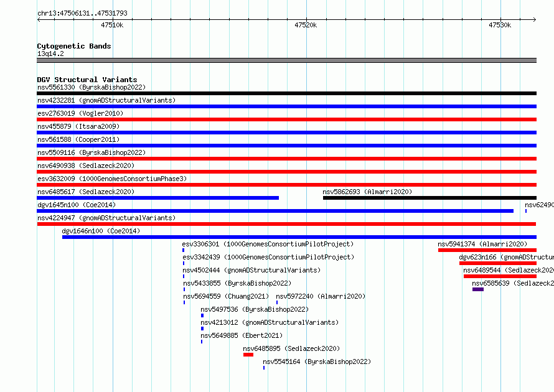Click the chr13:47506131..47531793 coordinate label

(82, 14)
